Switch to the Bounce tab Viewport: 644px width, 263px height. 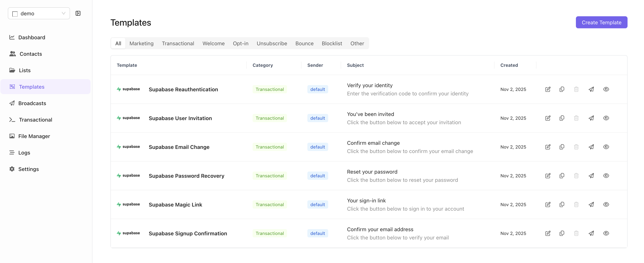click(x=304, y=43)
